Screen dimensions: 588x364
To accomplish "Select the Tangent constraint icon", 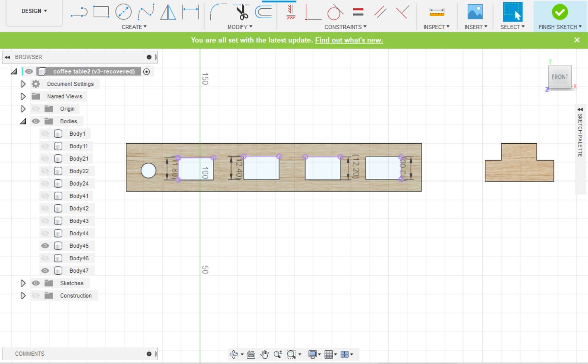I will (334, 12).
